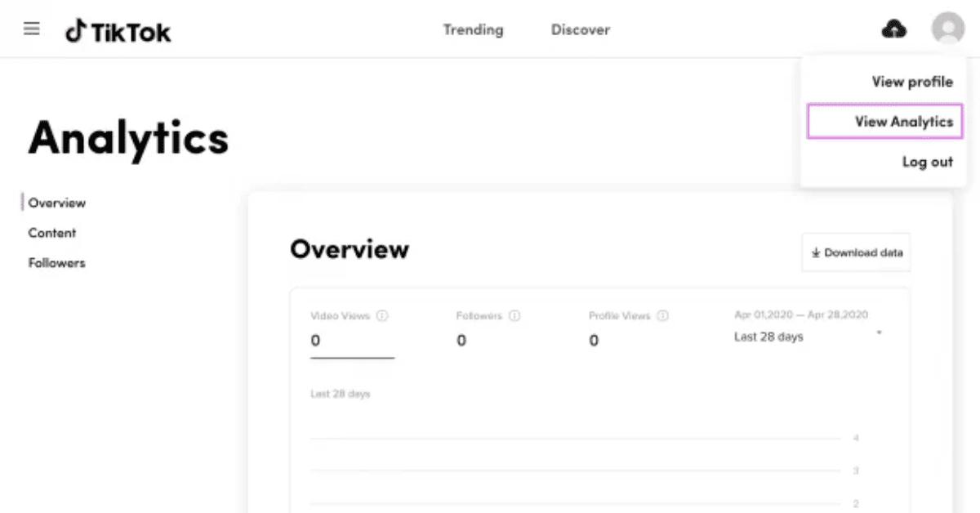Go to the Trending page
Screen dimensions: 980x513
[x=473, y=29]
